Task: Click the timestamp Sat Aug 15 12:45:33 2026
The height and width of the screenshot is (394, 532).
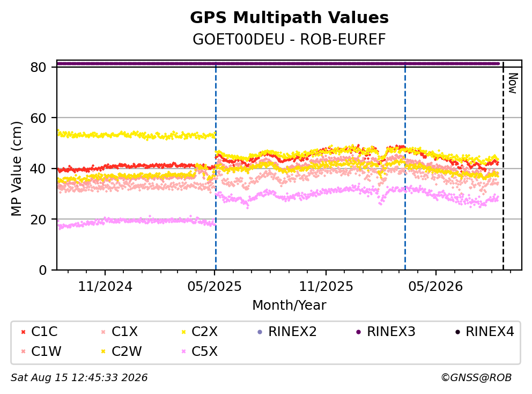Action: coord(79,378)
